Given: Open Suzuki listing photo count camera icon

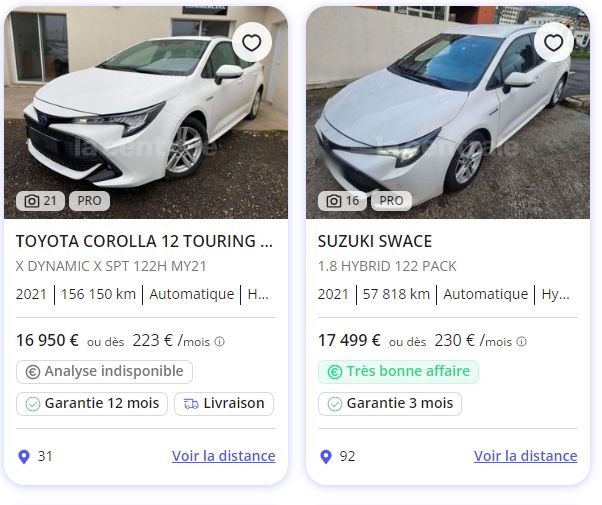Looking at the screenshot, I should point(333,201).
